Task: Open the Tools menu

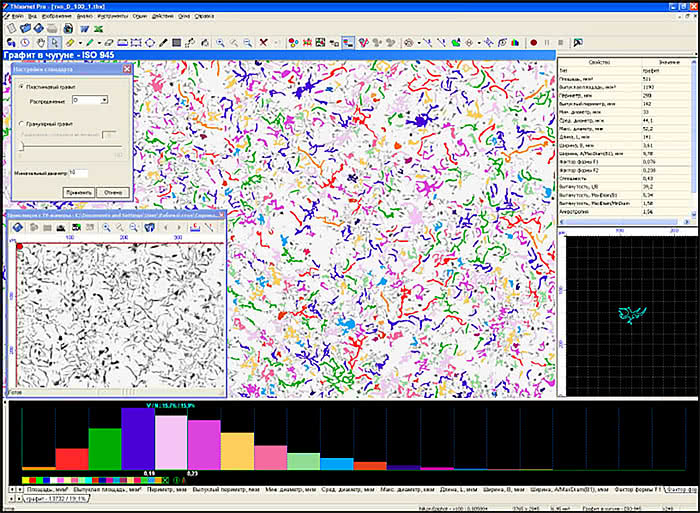Action: pos(112,16)
